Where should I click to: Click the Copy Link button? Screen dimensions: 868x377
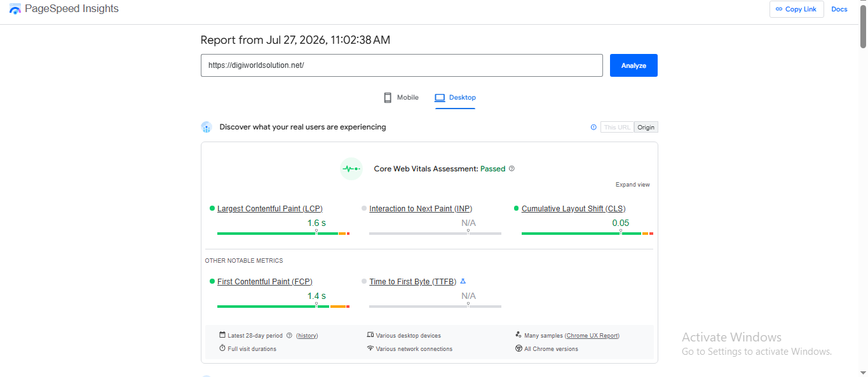[x=796, y=9]
